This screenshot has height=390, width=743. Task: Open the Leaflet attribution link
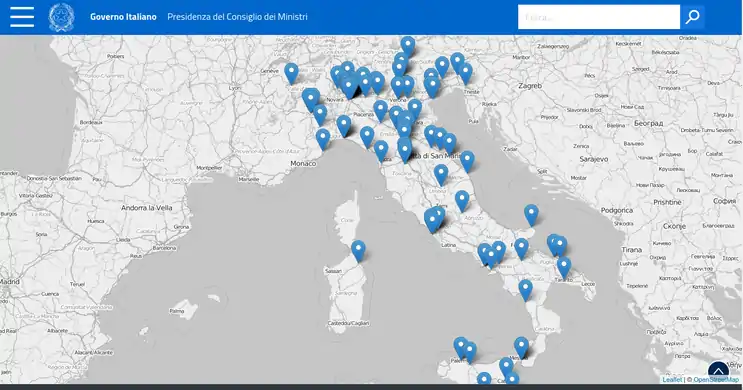[672, 380]
